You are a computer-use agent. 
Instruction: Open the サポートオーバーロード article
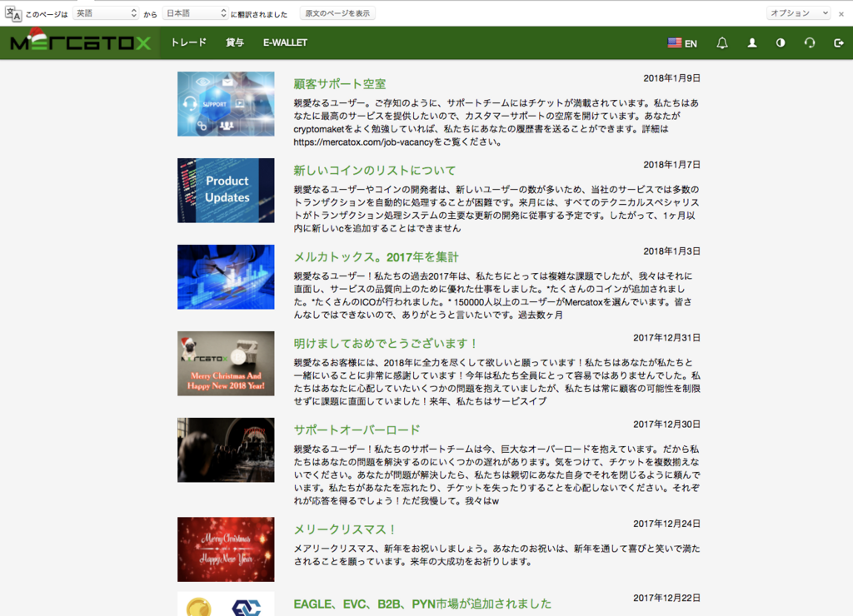357,430
